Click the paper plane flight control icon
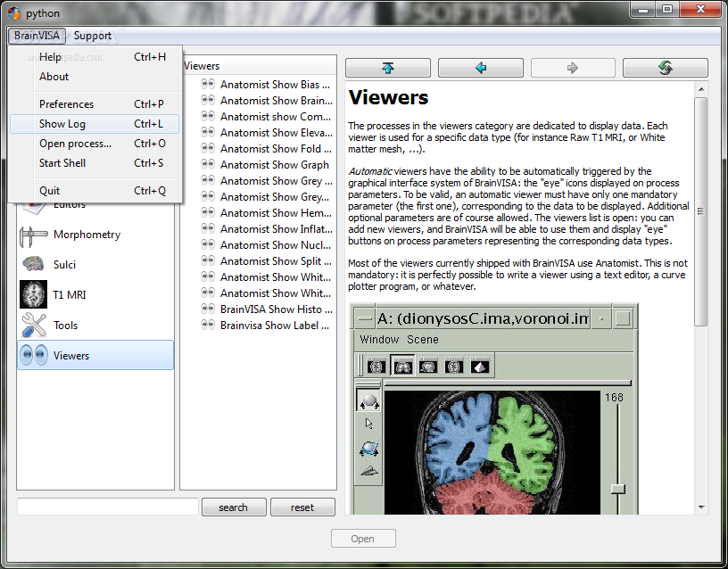The image size is (728, 569). coord(369,472)
